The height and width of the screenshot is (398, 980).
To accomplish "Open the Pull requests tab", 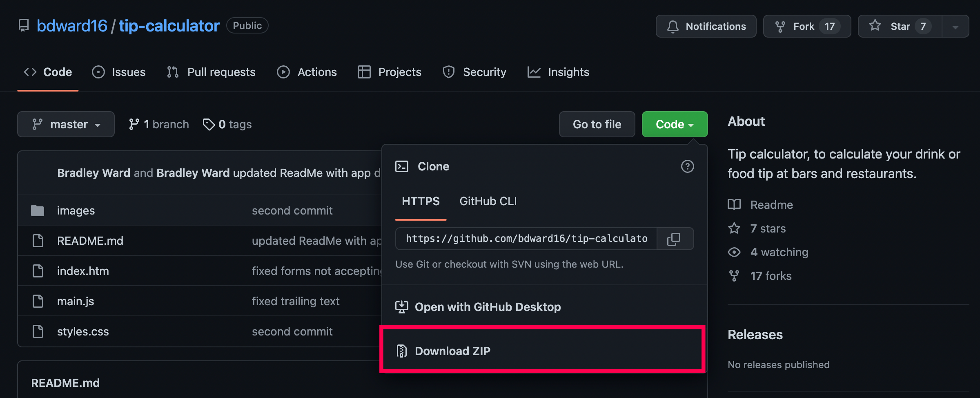I will coord(212,72).
